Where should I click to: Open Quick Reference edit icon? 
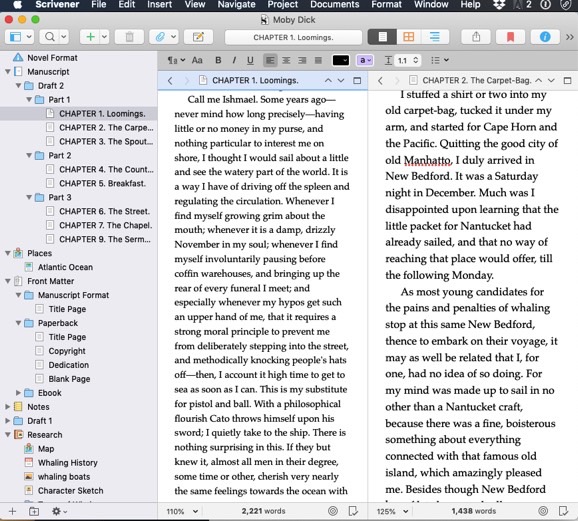click(198, 37)
